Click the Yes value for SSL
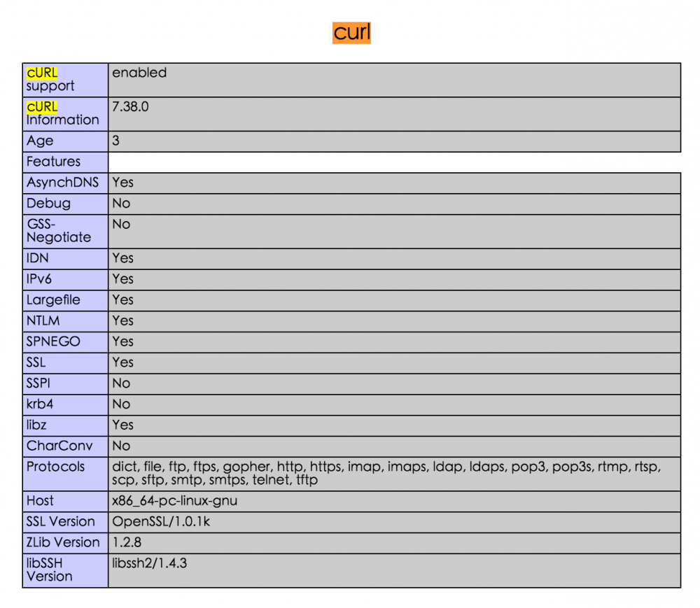Image resolution: width=700 pixels, height=608 pixels. (x=122, y=362)
